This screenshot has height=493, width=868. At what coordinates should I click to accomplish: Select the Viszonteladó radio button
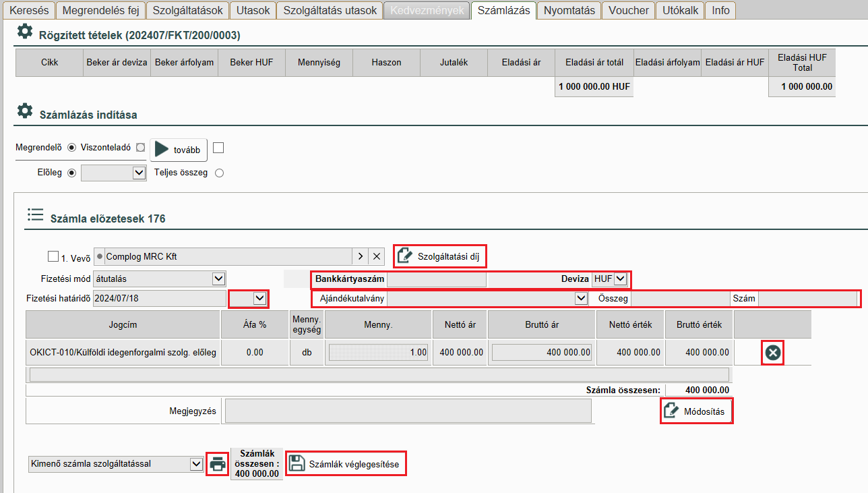tap(140, 147)
